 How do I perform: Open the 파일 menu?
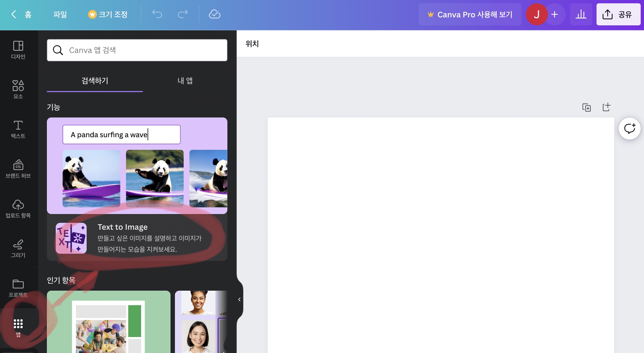tap(60, 14)
